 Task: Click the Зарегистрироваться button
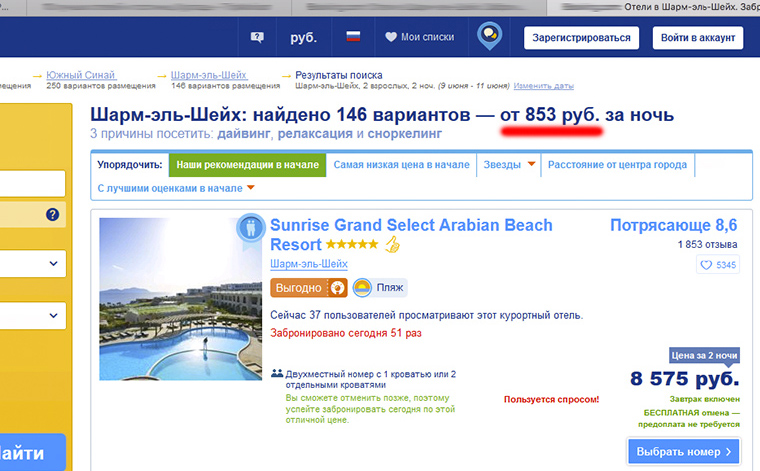[581, 38]
